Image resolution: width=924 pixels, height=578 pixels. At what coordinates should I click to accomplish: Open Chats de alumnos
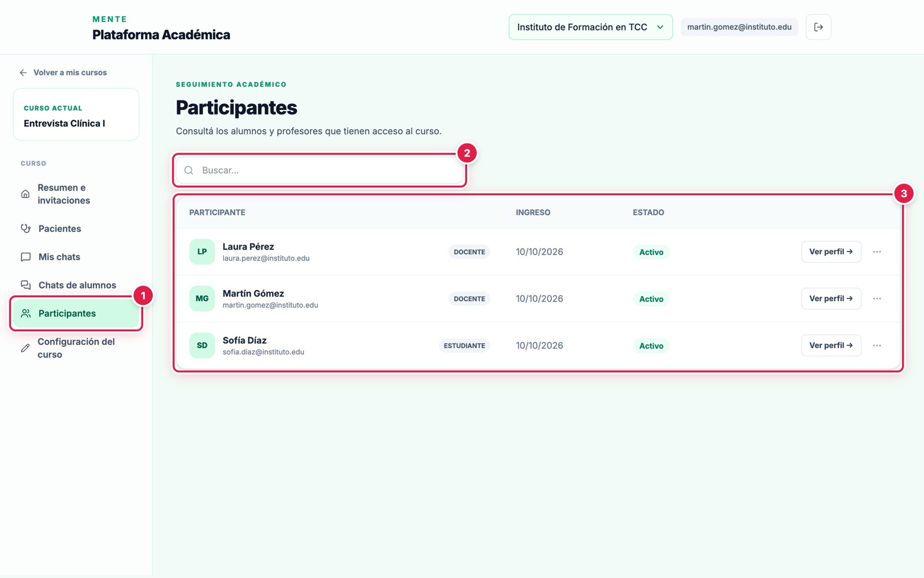[76, 285]
